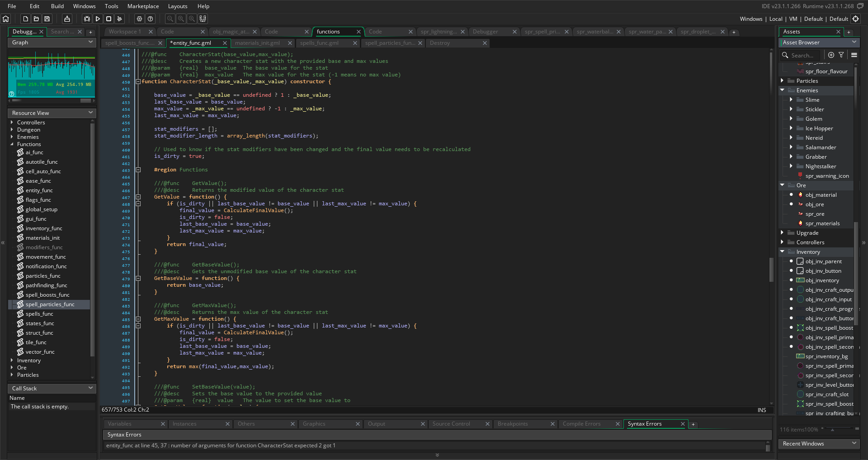Expand the Particles folder in Asset Browser
This screenshot has width=868, height=460.
782,81
